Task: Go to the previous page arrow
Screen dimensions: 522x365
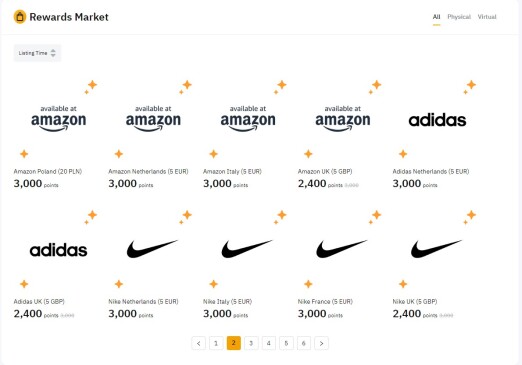Action: (199, 343)
